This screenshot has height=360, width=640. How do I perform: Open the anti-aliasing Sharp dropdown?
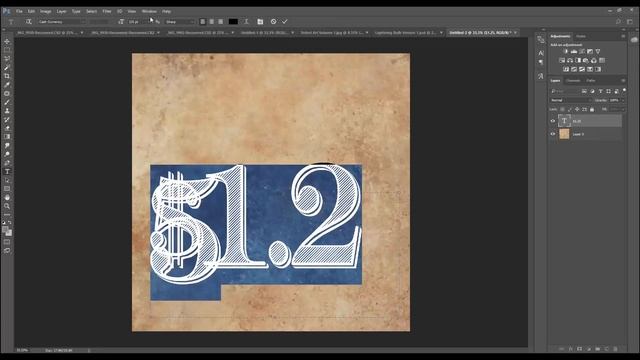click(x=180, y=22)
